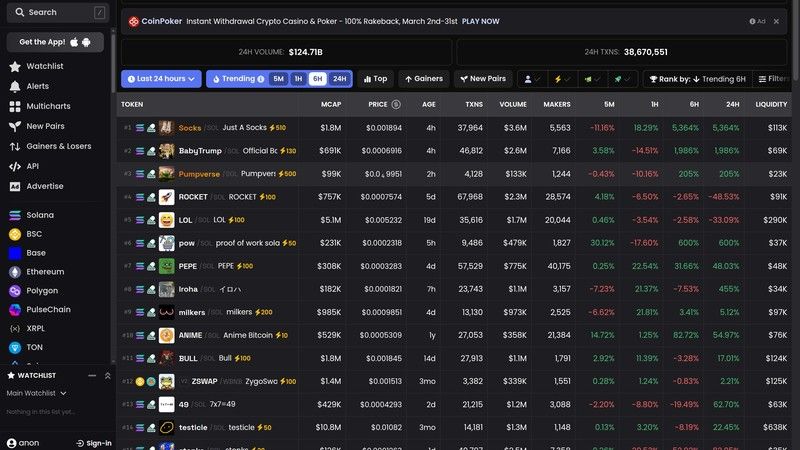Open the Filters panel
800x450 pixels.
(774, 79)
